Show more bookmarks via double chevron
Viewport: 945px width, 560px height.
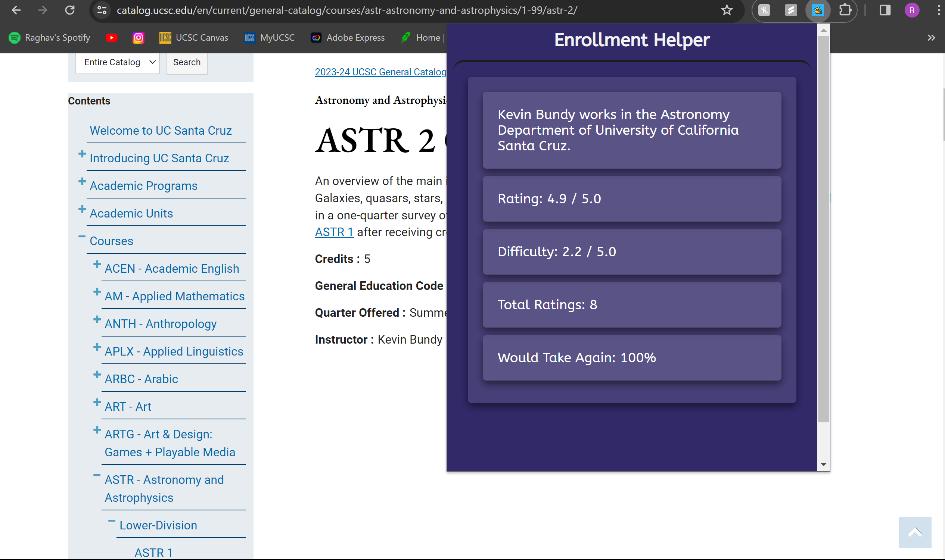[931, 38]
